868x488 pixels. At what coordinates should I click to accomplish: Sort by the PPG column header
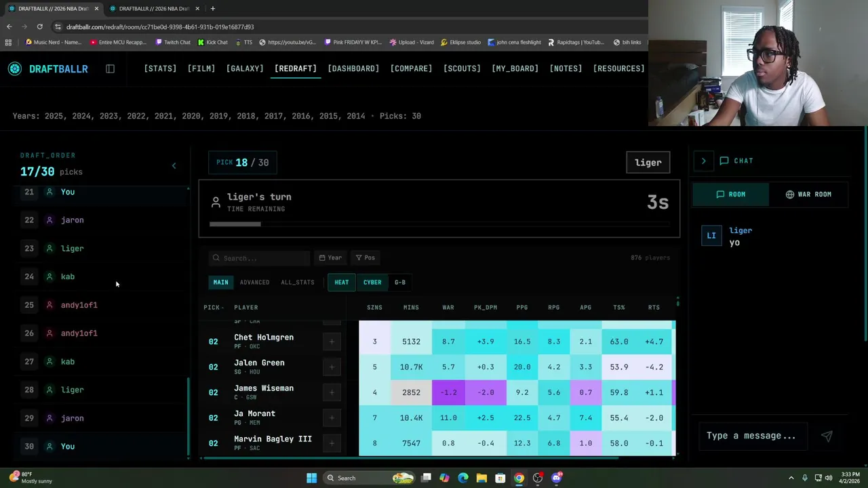(522, 308)
